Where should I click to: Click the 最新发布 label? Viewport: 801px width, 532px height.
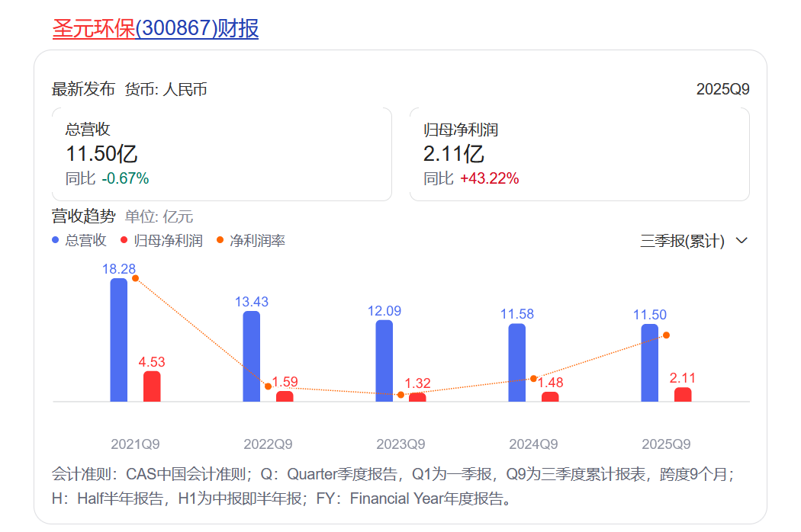[83, 89]
